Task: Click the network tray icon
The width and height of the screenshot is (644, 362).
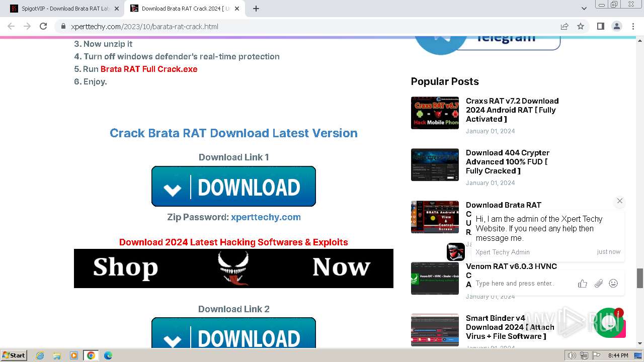Action: (x=584, y=355)
